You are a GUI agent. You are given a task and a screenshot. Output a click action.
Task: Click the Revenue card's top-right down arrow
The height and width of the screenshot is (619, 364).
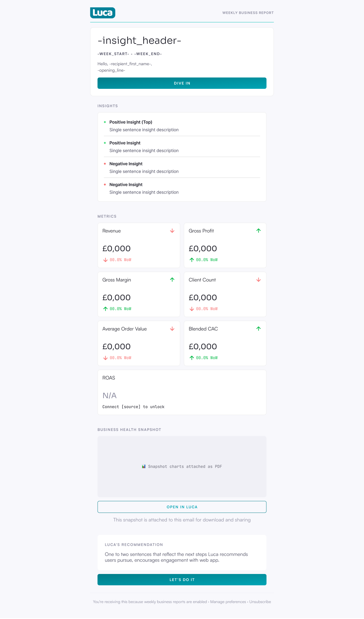coord(172,231)
